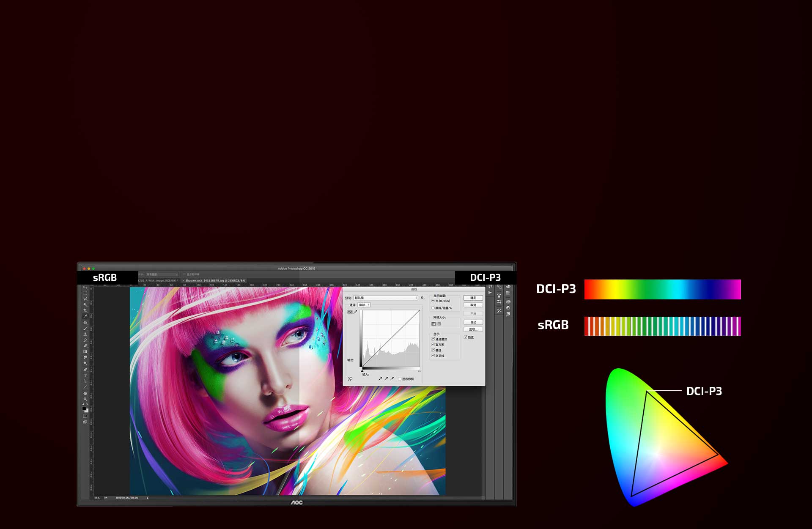
Task: Click the 确定 OK button
Action: [x=473, y=298]
